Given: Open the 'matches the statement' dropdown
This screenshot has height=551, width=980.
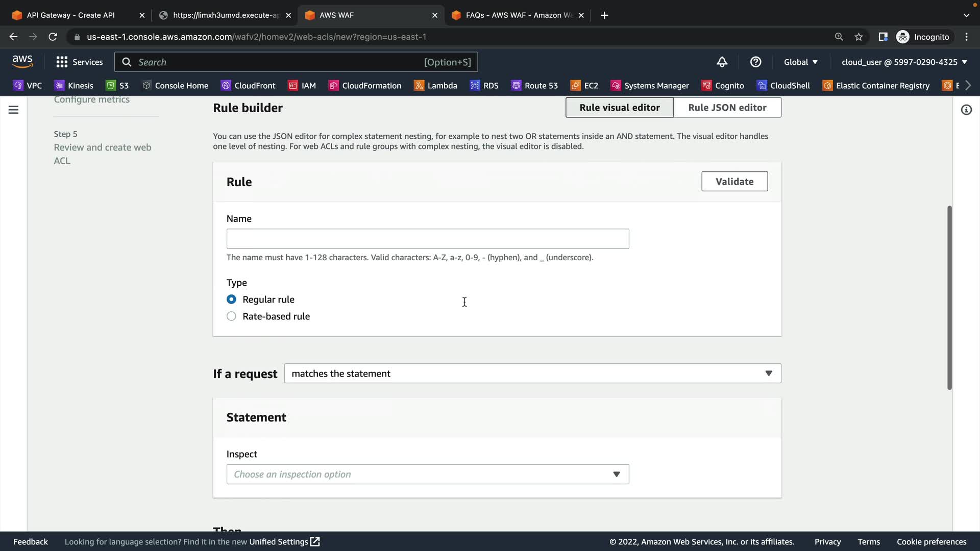Looking at the screenshot, I should pyautogui.click(x=532, y=373).
